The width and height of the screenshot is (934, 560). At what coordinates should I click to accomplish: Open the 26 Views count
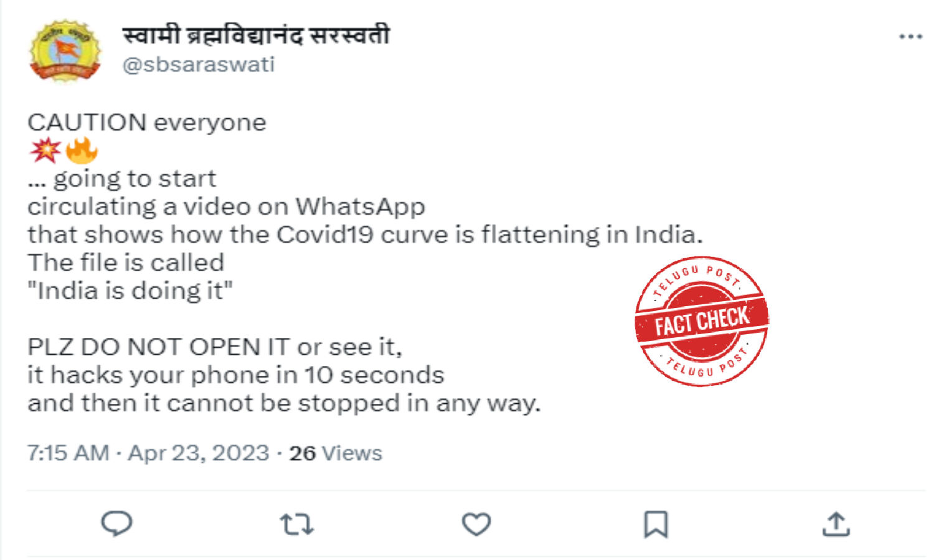(336, 453)
